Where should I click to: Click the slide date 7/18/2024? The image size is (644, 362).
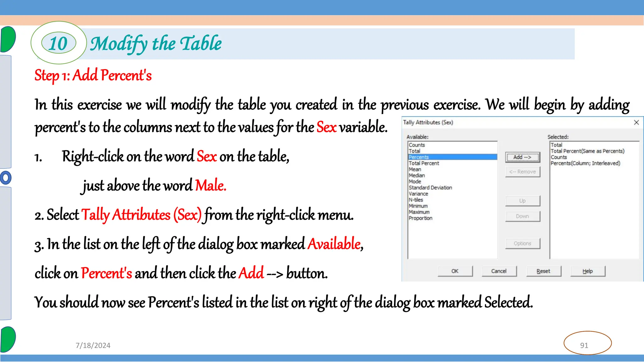click(93, 345)
